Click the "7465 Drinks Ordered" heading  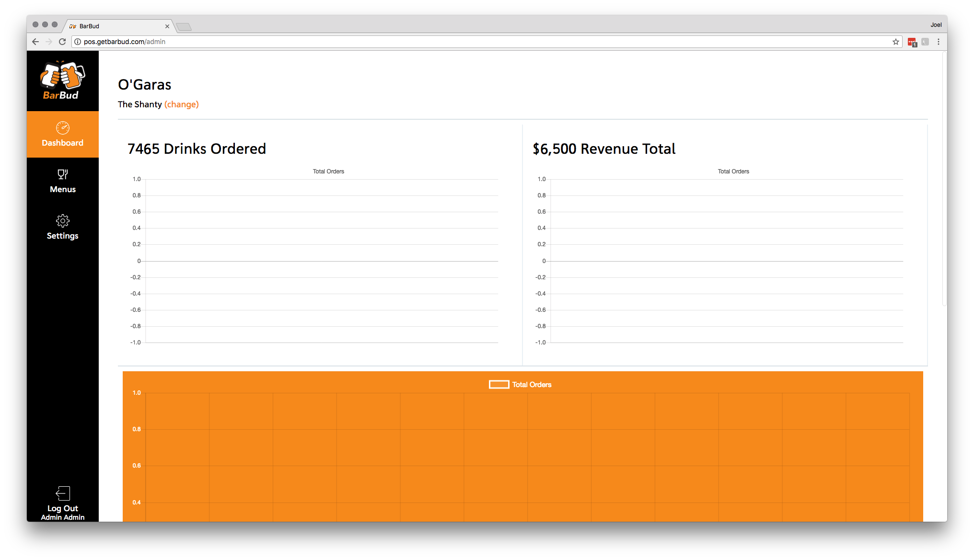pos(197,149)
